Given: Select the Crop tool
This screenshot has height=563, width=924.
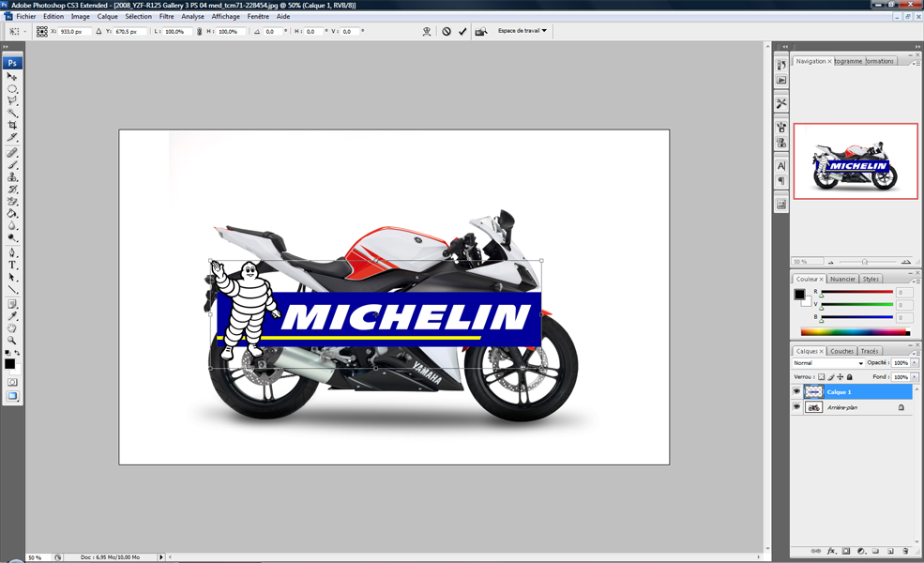Looking at the screenshot, I should coord(12,125).
